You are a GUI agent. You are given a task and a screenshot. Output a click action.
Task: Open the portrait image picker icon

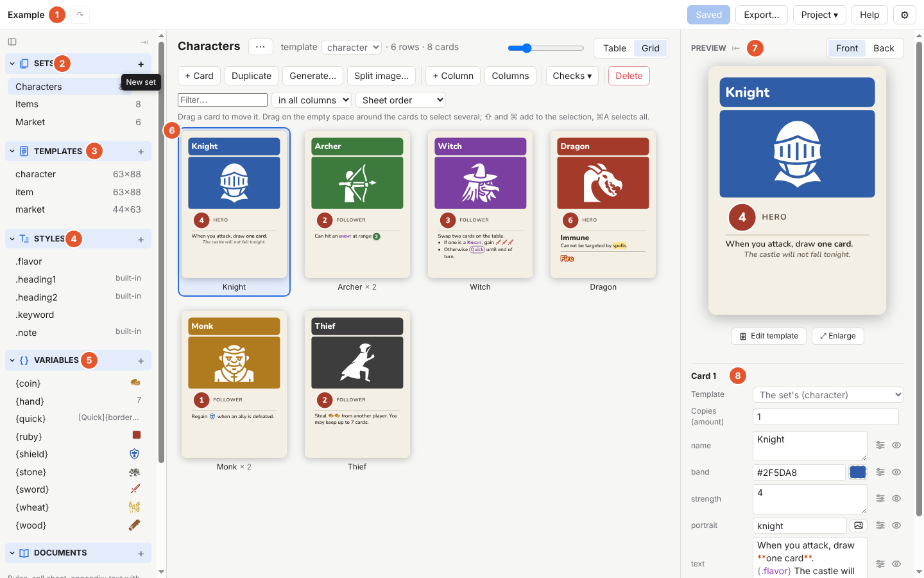coord(859,525)
